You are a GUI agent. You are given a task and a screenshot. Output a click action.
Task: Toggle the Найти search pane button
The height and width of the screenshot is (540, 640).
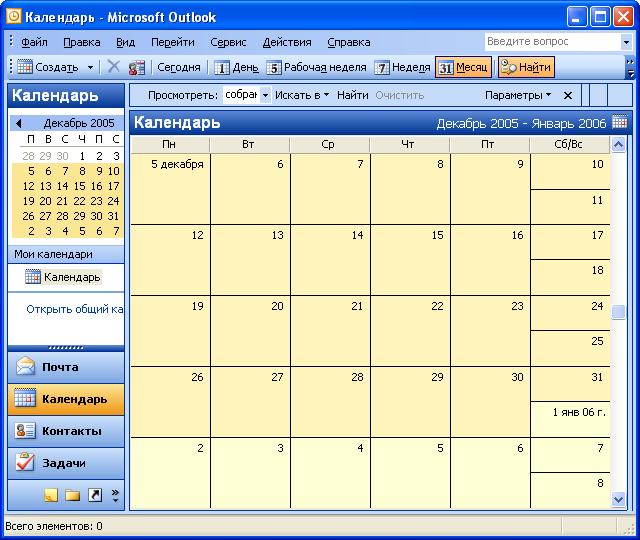pos(526,67)
